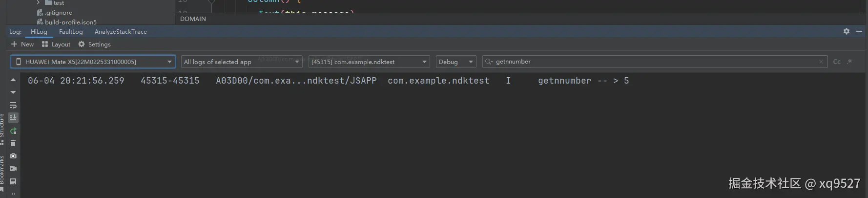
Task: Switch to the HiLog tab
Action: point(39,31)
